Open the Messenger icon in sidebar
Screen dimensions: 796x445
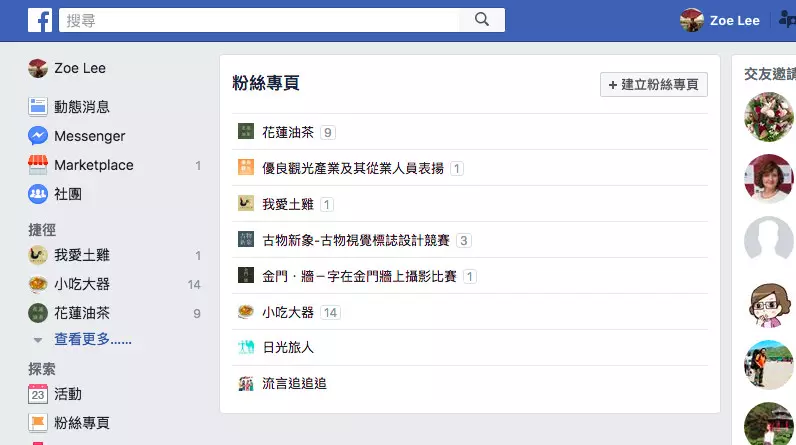pyautogui.click(x=38, y=135)
